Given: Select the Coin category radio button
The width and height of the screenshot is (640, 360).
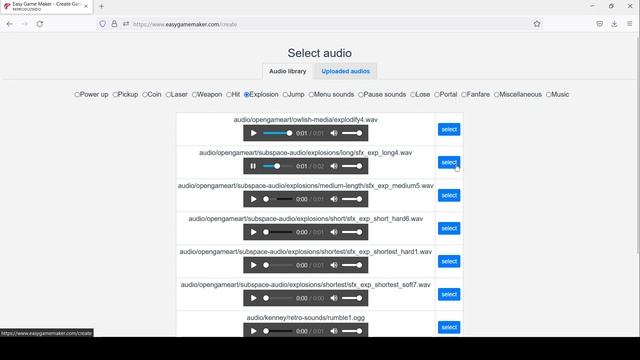Looking at the screenshot, I should (x=144, y=95).
